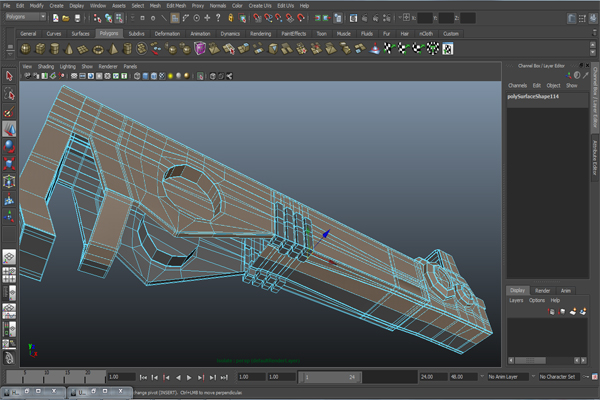Open the Normals menu
The width and height of the screenshot is (600, 400).
218,6
